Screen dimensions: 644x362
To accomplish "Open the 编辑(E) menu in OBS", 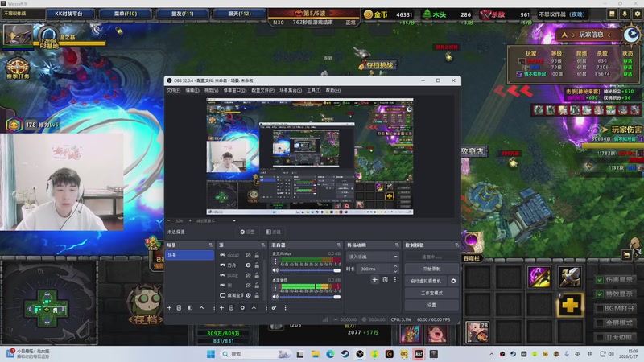I will 192,90.
